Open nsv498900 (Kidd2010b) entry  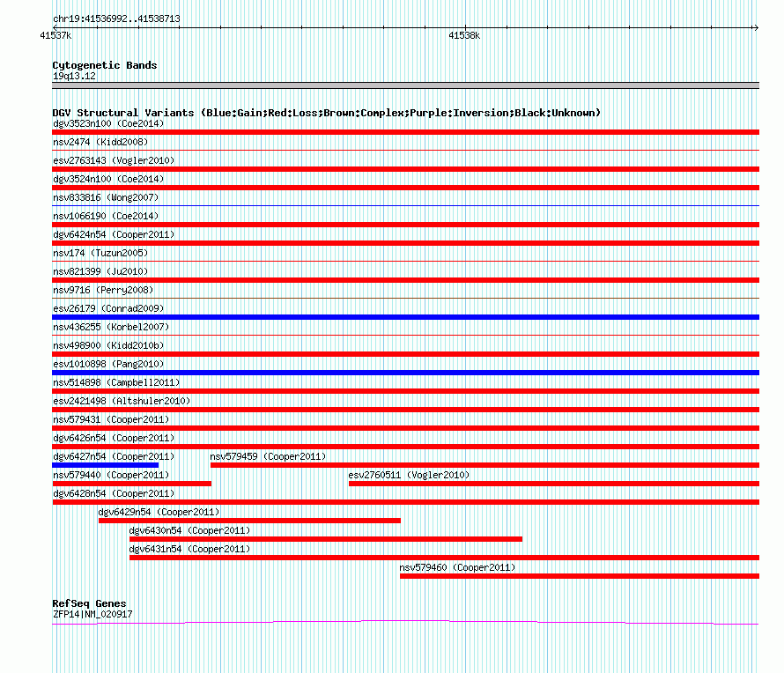coord(108,345)
